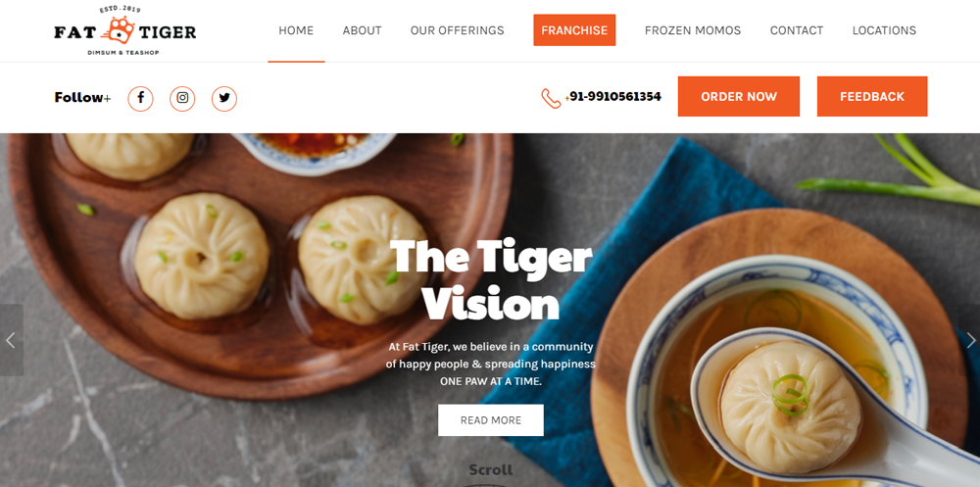Click the Follow+ label
The height and width of the screenshot is (487, 980).
coord(82,98)
